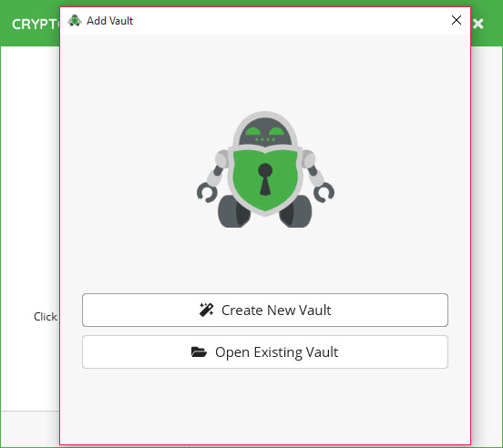Click the large Cryptomator robot logo
This screenshot has height=448, width=503.
pyautogui.click(x=265, y=169)
